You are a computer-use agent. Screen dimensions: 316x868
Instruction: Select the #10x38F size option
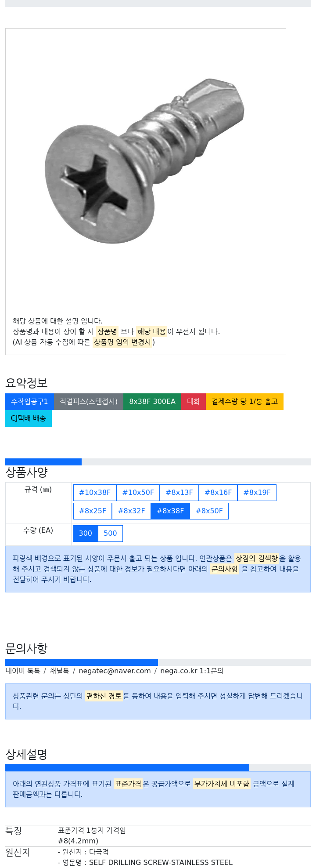tap(95, 493)
